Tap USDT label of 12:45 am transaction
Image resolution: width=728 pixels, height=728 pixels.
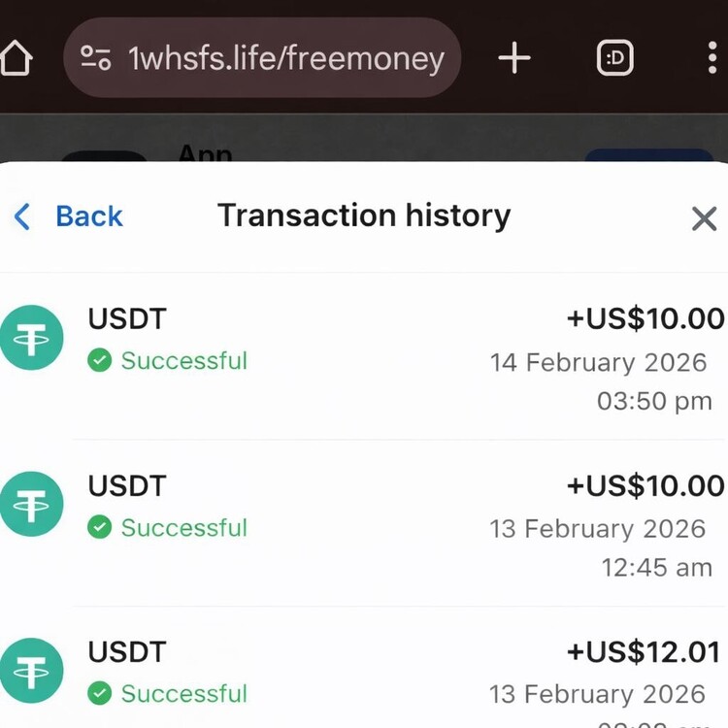(127, 485)
